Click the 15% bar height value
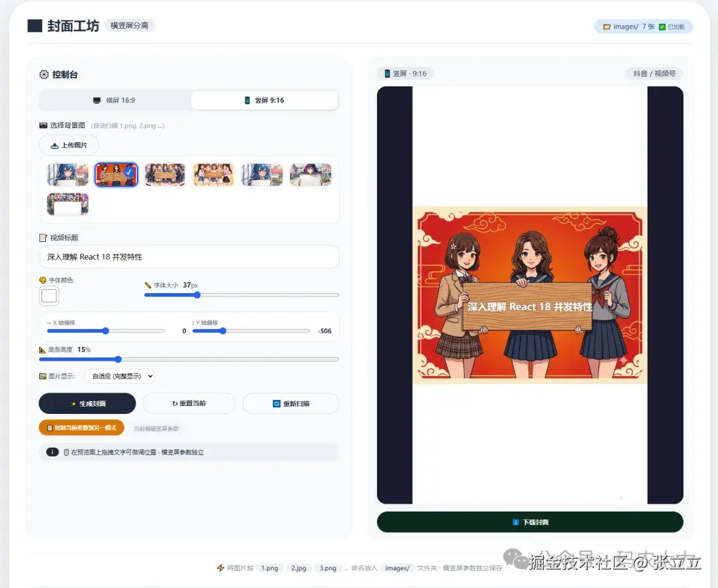The width and height of the screenshot is (718, 588). tap(84, 349)
